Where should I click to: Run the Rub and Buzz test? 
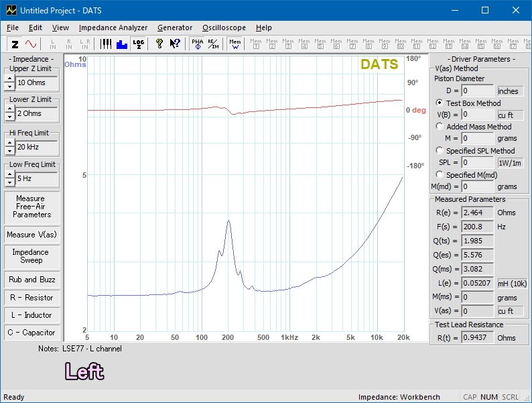pyautogui.click(x=32, y=280)
